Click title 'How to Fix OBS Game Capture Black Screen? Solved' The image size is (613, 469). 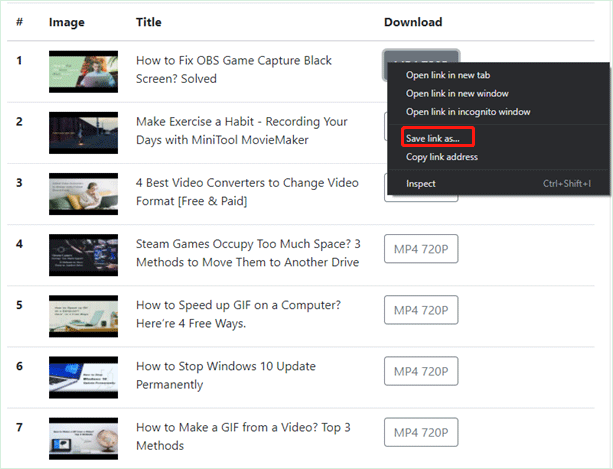234,70
